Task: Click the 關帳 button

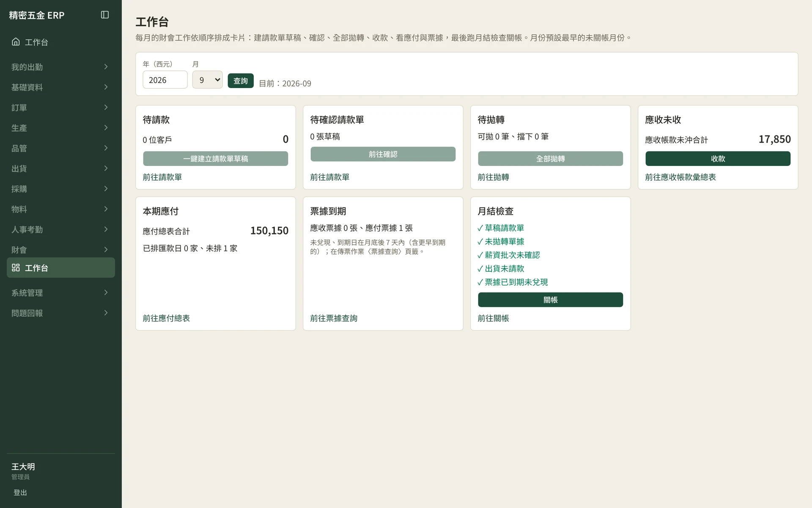Action: (551, 300)
